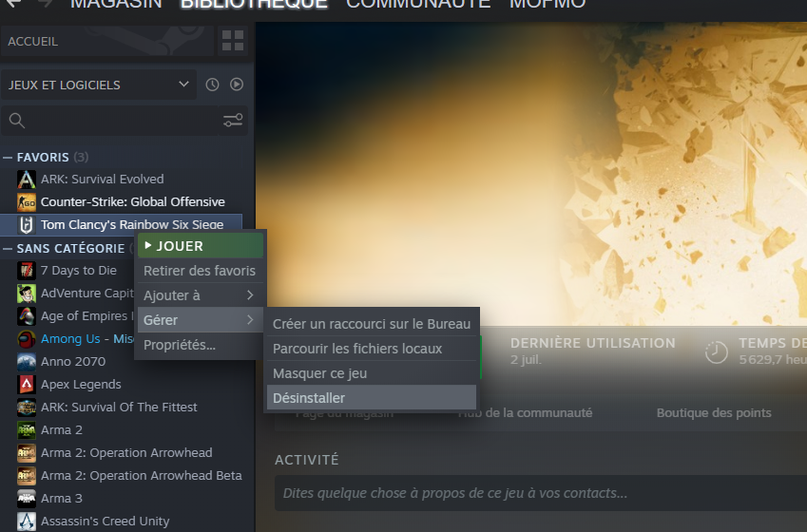The height and width of the screenshot is (532, 807).
Task: Open the BIBLIOTHÈQUE tab
Action: click(254, 4)
